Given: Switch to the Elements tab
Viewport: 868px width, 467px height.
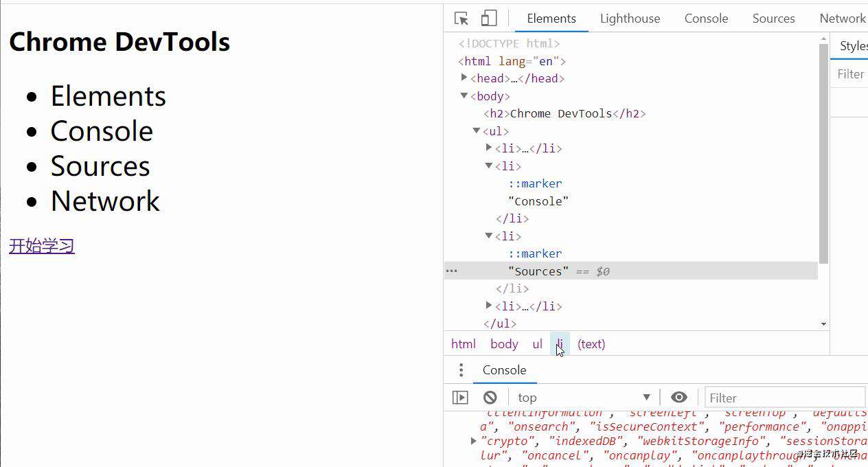Looking at the screenshot, I should tap(551, 19).
